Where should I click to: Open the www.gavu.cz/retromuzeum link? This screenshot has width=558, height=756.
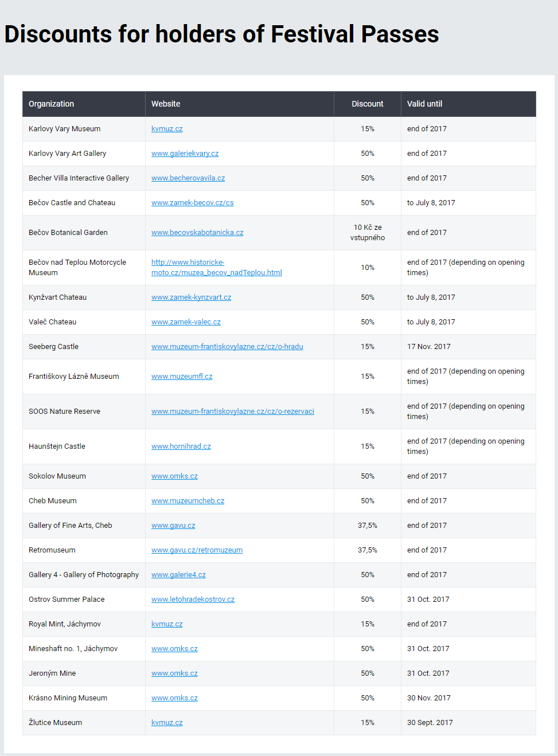tap(197, 550)
